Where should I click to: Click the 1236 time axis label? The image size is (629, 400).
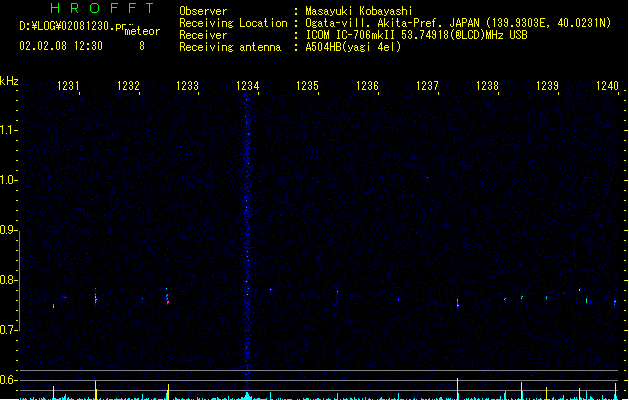tap(367, 86)
